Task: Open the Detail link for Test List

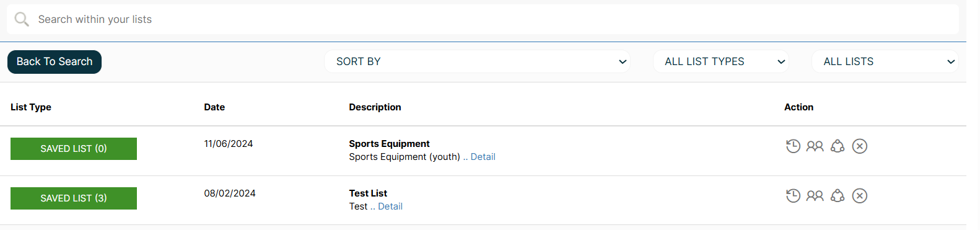Action: coord(390,206)
